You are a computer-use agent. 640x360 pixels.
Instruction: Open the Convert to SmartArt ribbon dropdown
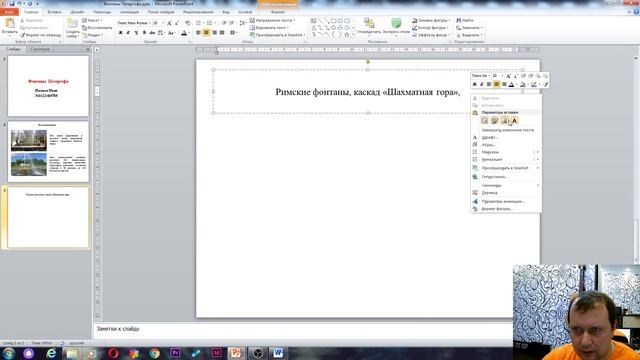pos(278,35)
